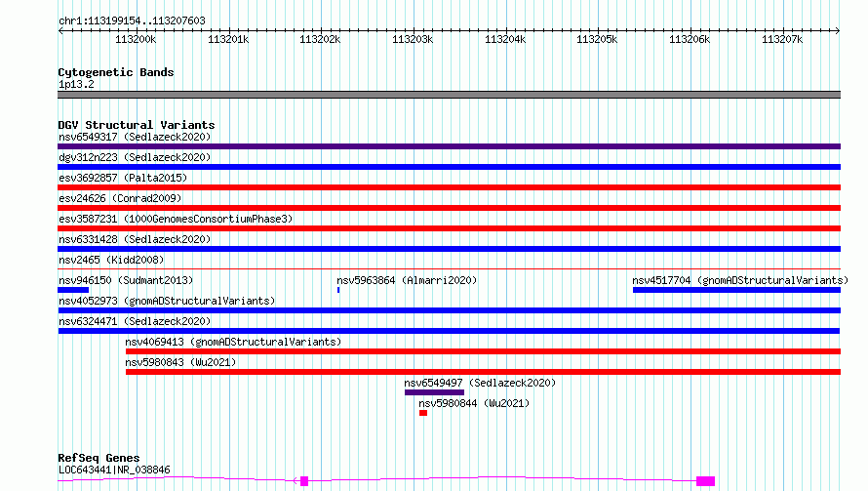Click the nsv946150 (Sudmant2013) label text

tap(126, 280)
